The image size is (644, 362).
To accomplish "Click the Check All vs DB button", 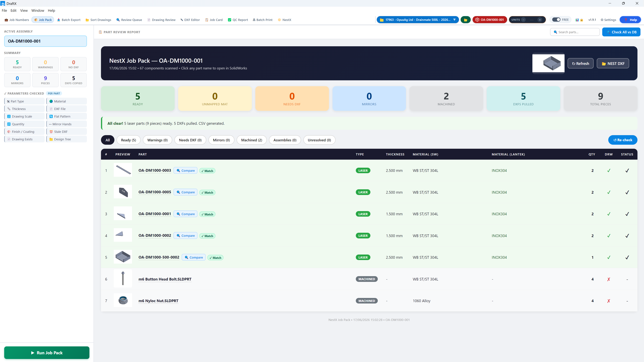I will pyautogui.click(x=621, y=32).
